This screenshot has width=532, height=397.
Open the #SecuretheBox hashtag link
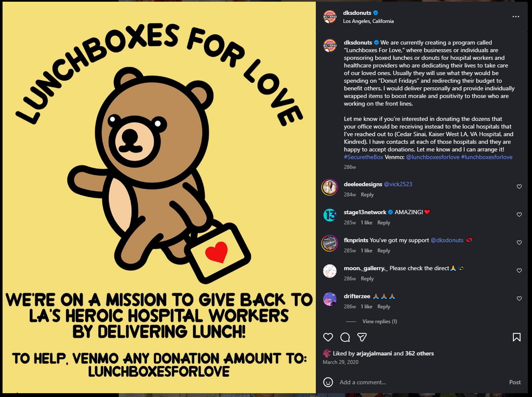[363, 157]
